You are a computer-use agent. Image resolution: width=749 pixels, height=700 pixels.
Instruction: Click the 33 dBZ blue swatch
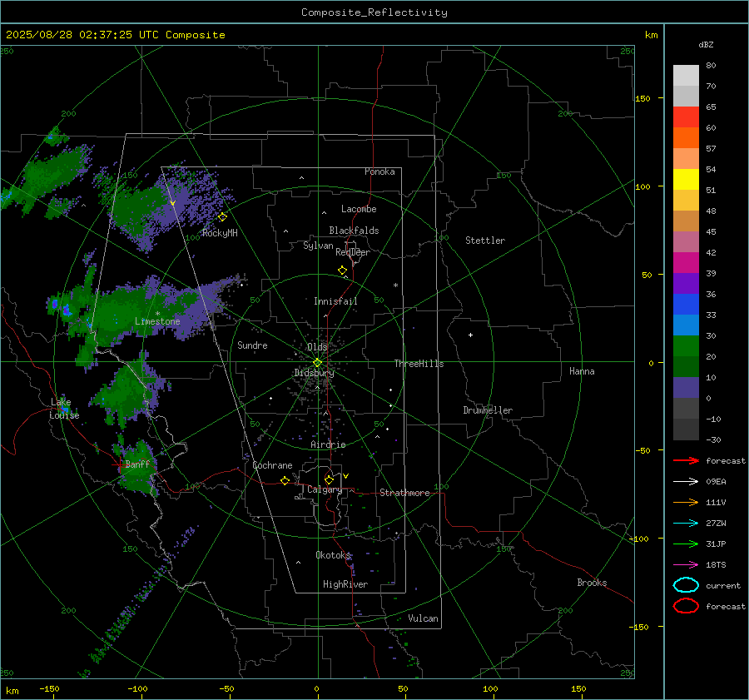tap(686, 325)
